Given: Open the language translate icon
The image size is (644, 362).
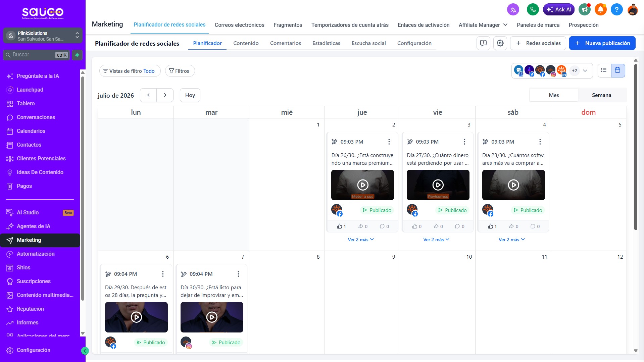Looking at the screenshot, I should pyautogui.click(x=513, y=9).
